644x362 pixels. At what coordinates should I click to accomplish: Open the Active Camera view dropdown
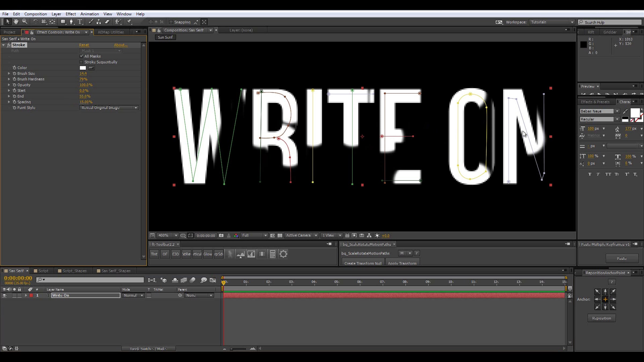coord(301,235)
